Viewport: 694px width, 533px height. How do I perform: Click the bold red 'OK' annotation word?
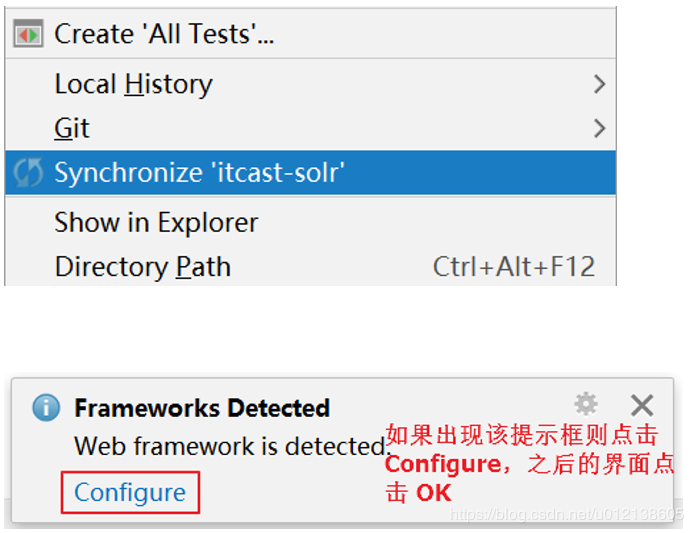(x=433, y=493)
